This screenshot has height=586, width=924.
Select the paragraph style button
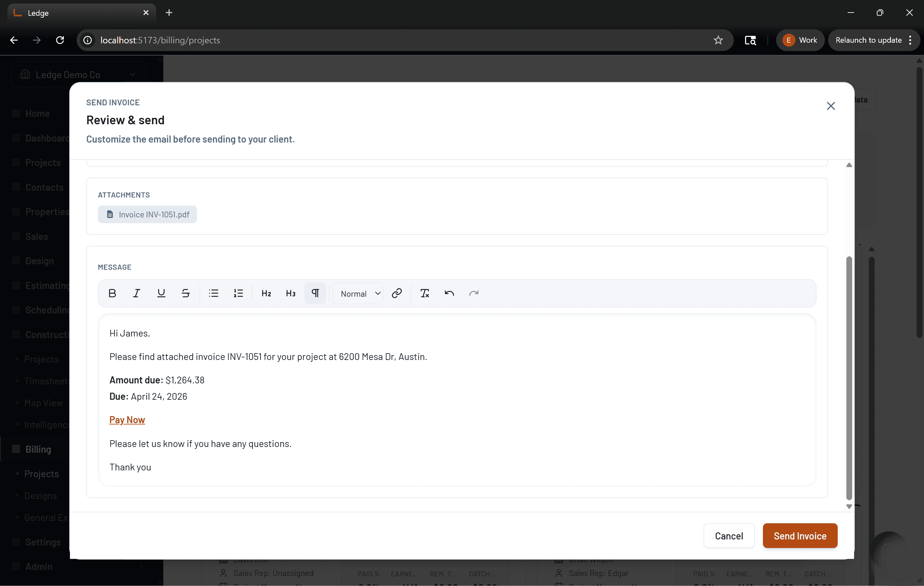click(315, 293)
